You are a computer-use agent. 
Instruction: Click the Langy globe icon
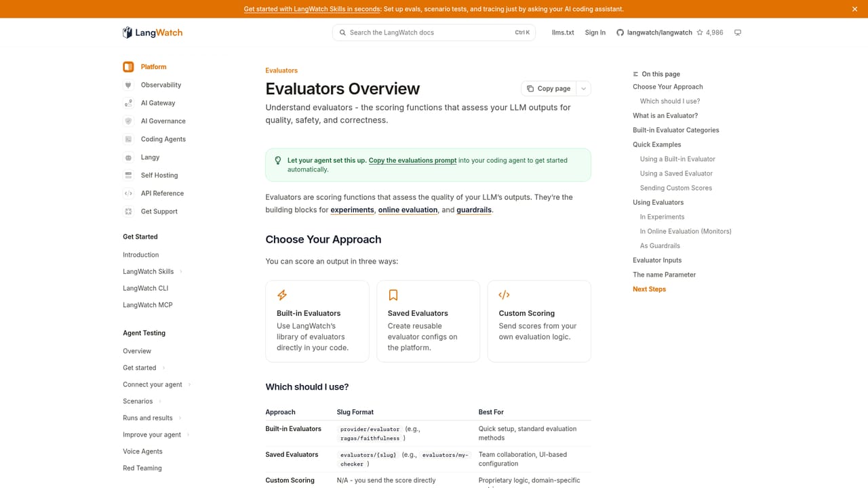pos(128,157)
